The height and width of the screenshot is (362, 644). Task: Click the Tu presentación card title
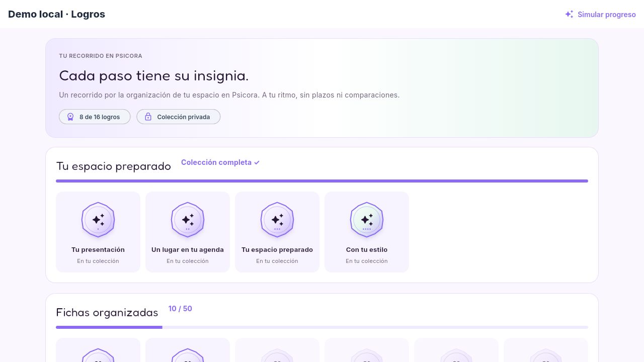pyautogui.click(x=98, y=249)
